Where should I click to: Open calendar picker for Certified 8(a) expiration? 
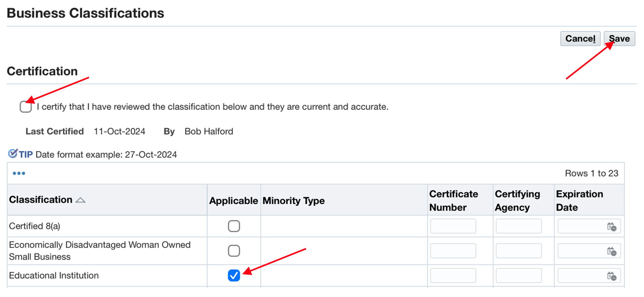(611, 227)
